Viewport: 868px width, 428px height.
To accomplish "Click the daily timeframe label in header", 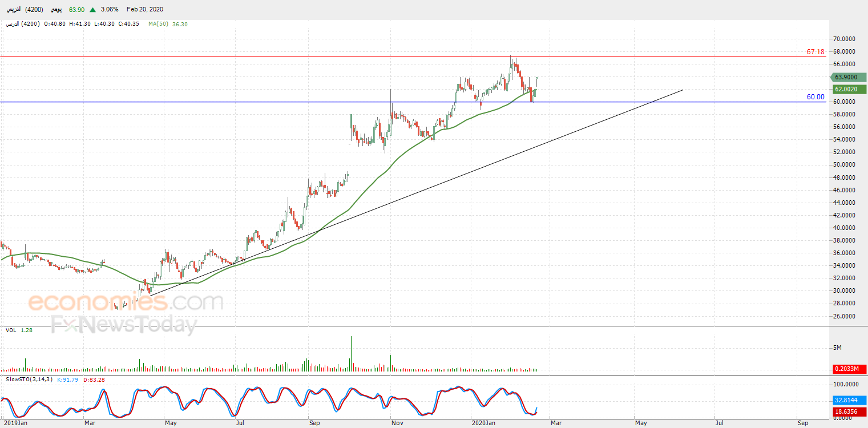I will pyautogui.click(x=56, y=10).
